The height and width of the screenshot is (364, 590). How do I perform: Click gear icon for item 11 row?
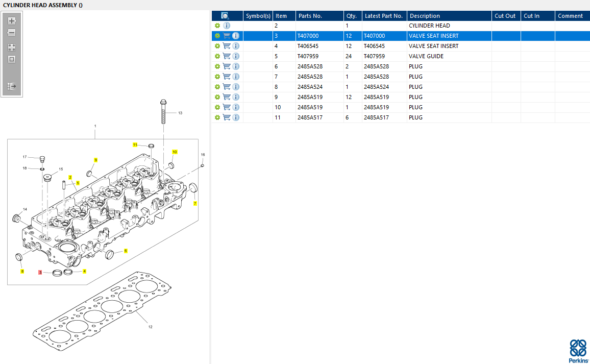click(x=217, y=117)
